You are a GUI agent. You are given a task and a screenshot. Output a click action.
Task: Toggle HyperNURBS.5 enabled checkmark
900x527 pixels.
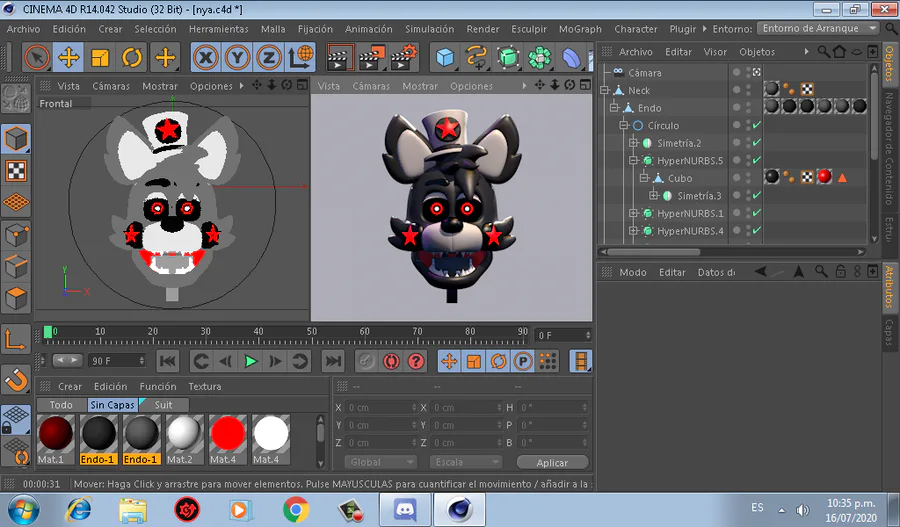point(757,160)
